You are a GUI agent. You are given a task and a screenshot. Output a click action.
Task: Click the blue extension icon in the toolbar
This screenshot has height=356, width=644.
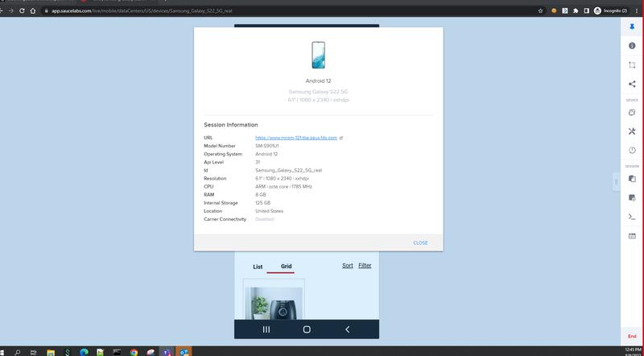tap(565, 10)
